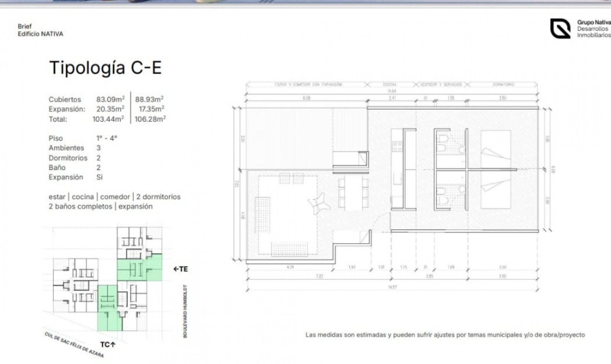Select the "2 dormitorios" text
The height and width of the screenshot is (364, 611).
click(x=158, y=197)
